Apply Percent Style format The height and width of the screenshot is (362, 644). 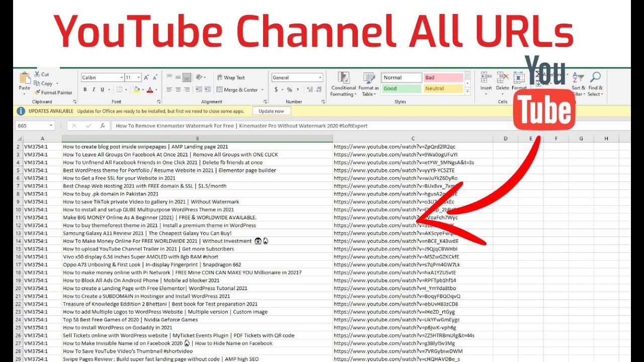point(289,90)
